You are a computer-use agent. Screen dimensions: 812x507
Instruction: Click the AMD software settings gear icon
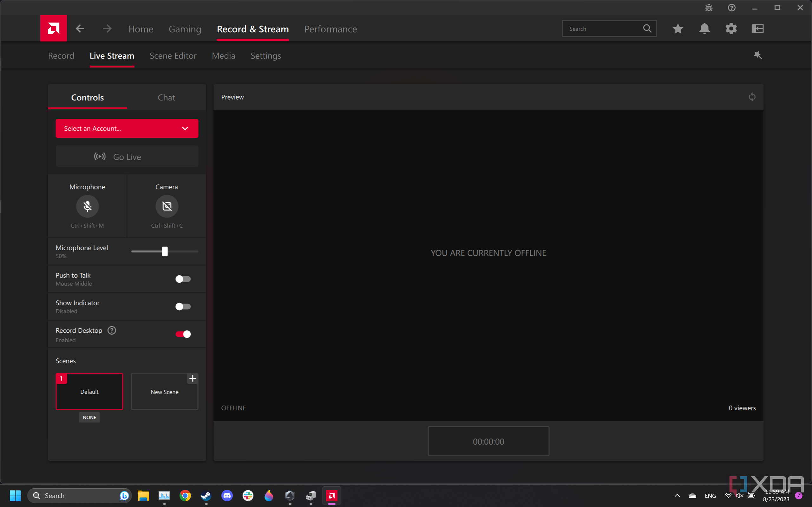tap(731, 29)
